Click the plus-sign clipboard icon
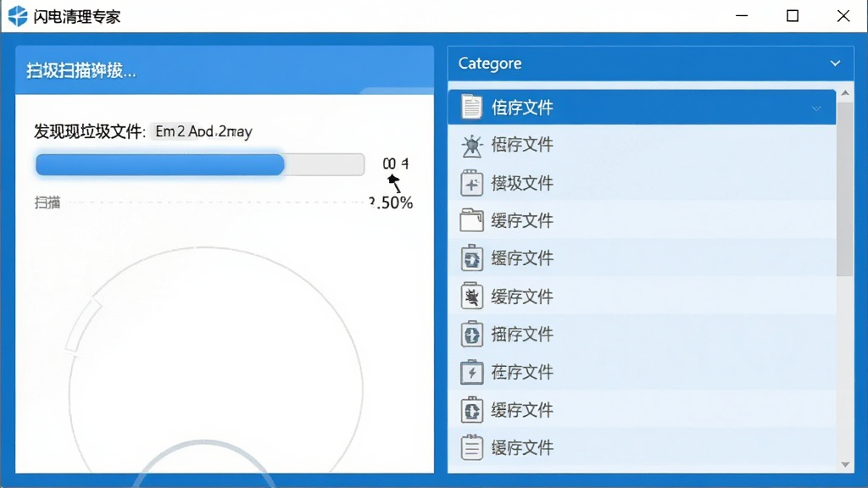The width and height of the screenshot is (868, 488). click(471, 183)
